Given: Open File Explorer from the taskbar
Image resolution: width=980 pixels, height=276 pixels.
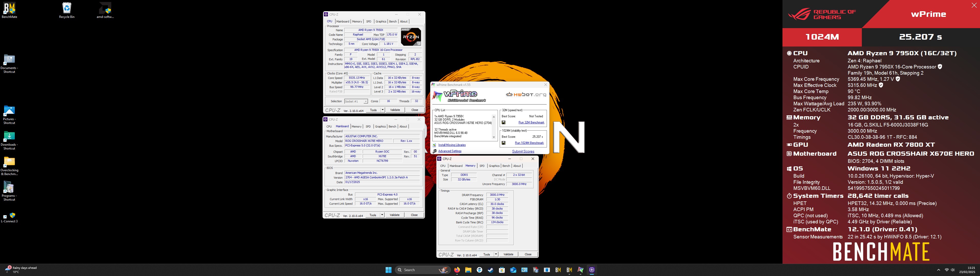Looking at the screenshot, I should tap(468, 270).
